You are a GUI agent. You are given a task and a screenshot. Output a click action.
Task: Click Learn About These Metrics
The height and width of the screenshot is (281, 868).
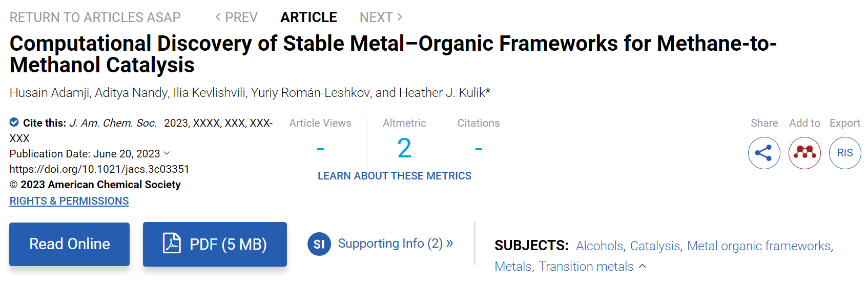[x=395, y=176]
